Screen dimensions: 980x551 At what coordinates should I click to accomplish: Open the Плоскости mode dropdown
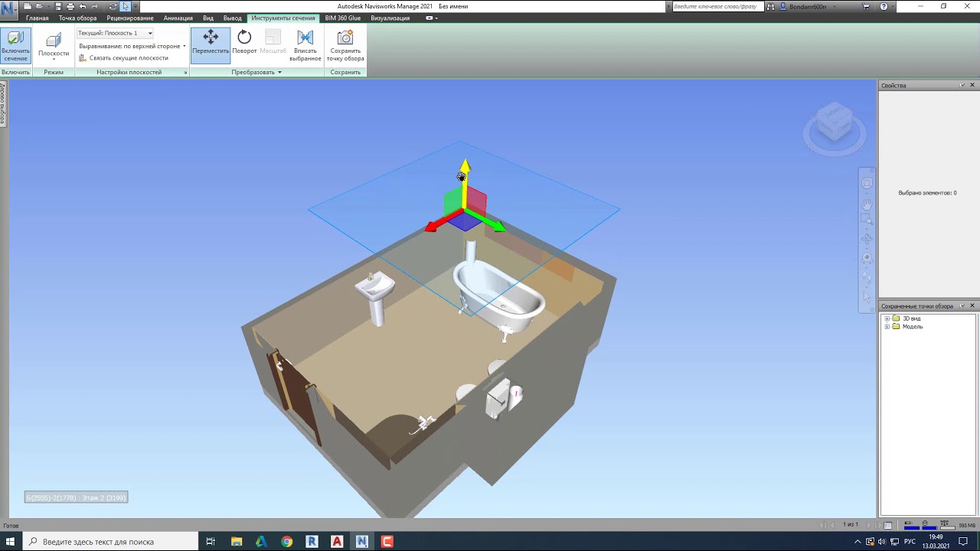[x=54, y=47]
